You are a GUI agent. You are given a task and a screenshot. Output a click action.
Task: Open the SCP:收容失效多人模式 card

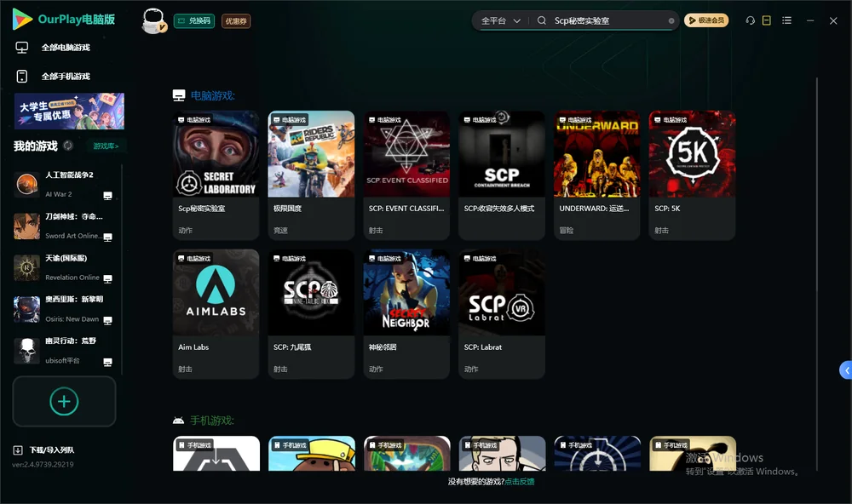click(502, 175)
